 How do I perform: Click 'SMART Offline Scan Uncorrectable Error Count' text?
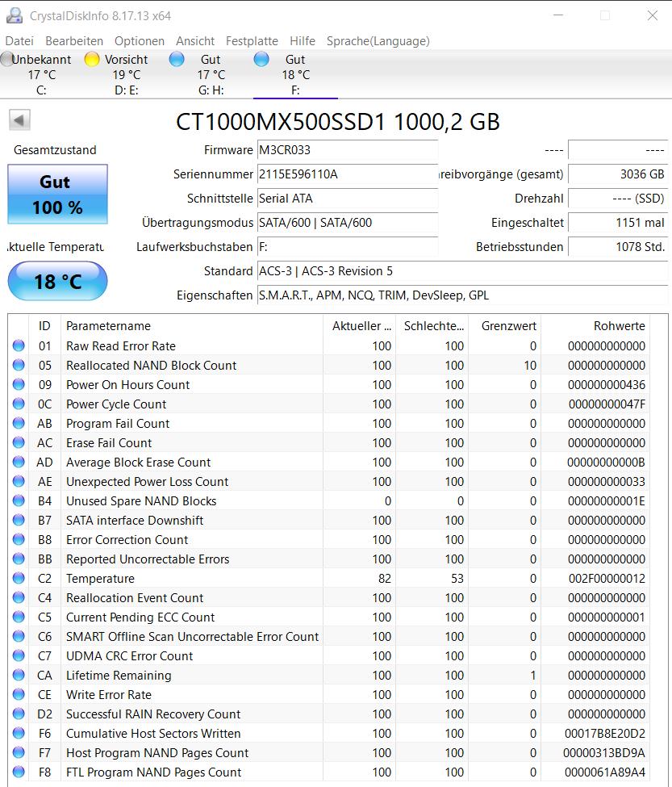(192, 636)
